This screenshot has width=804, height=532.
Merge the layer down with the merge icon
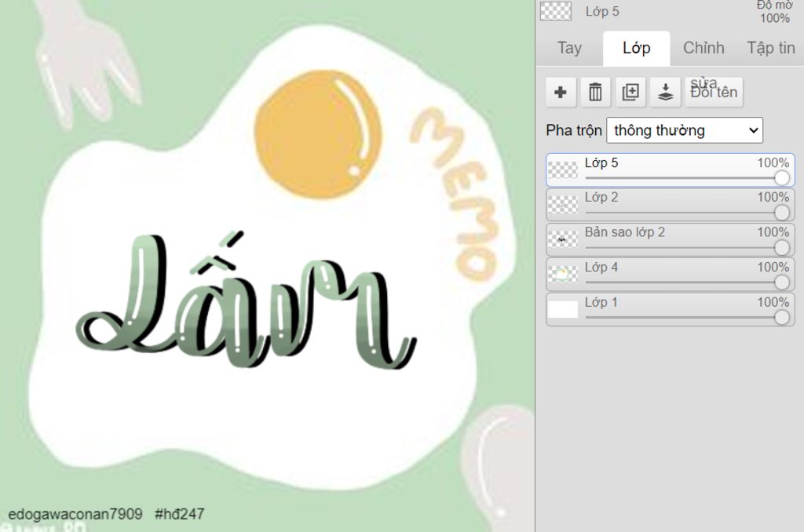tap(665, 93)
